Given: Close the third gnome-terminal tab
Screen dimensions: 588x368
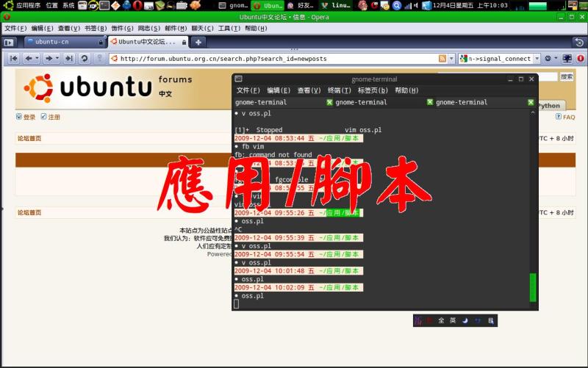Looking at the screenshot, I should [x=531, y=102].
